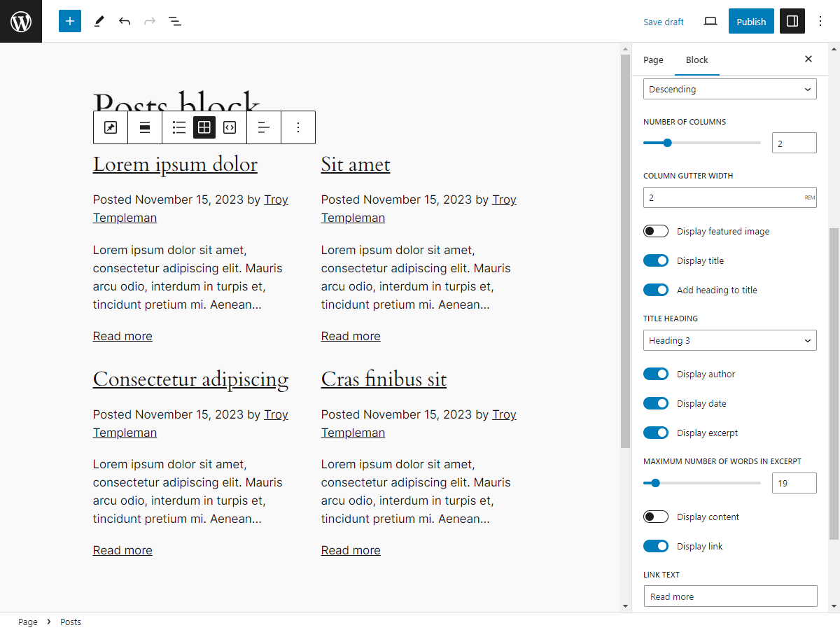Switch to the Page tab

[x=653, y=59]
